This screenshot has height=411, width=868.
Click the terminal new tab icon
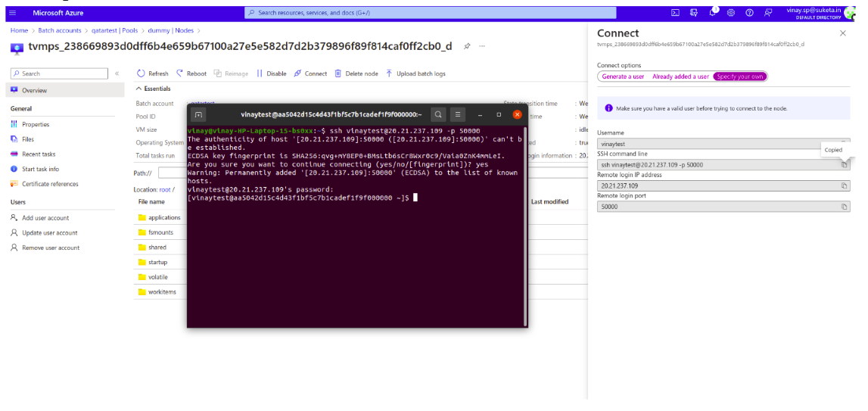(x=199, y=114)
